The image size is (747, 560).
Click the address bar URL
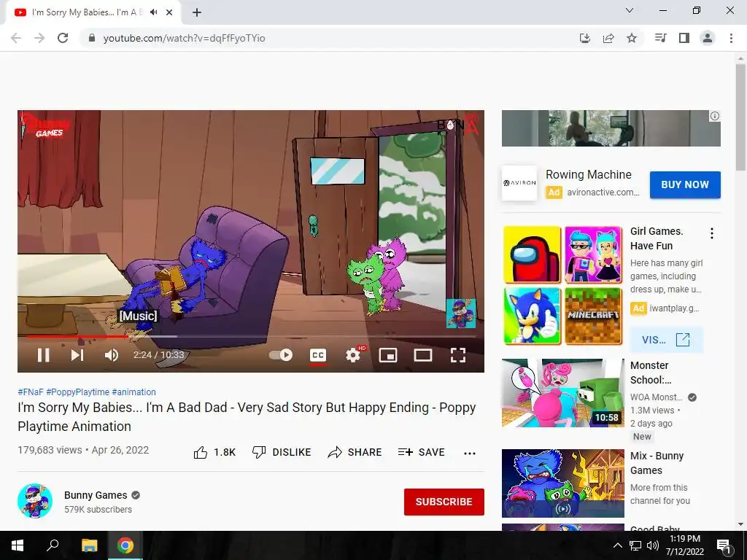184,38
